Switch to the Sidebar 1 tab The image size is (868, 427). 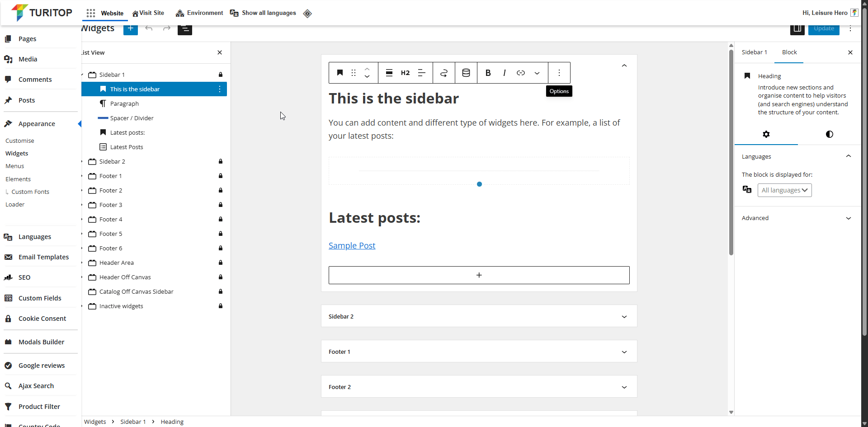click(754, 52)
